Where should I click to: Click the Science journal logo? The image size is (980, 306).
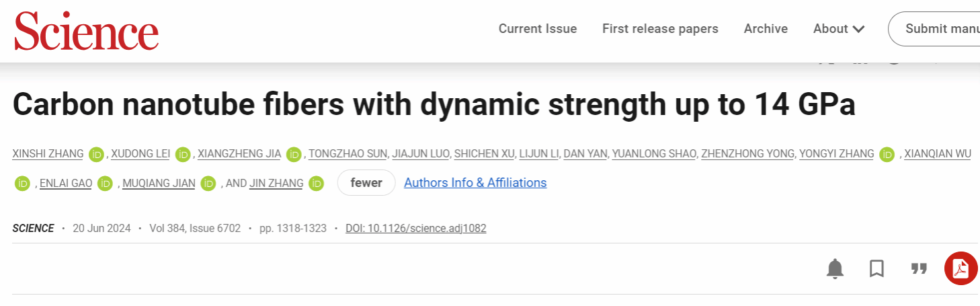coord(87,32)
